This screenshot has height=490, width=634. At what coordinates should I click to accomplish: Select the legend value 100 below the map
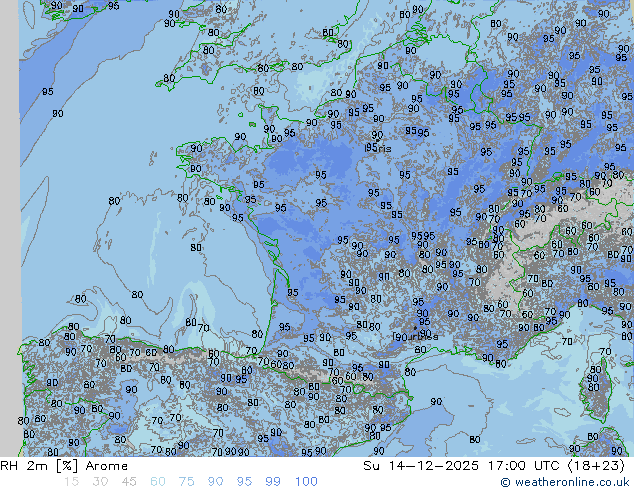(306, 482)
